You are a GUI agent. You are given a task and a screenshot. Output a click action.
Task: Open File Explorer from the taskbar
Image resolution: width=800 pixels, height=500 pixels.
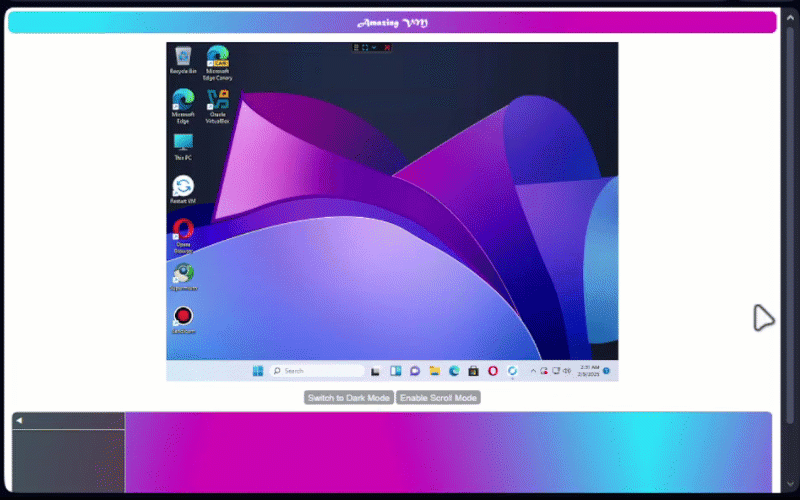tap(434, 371)
